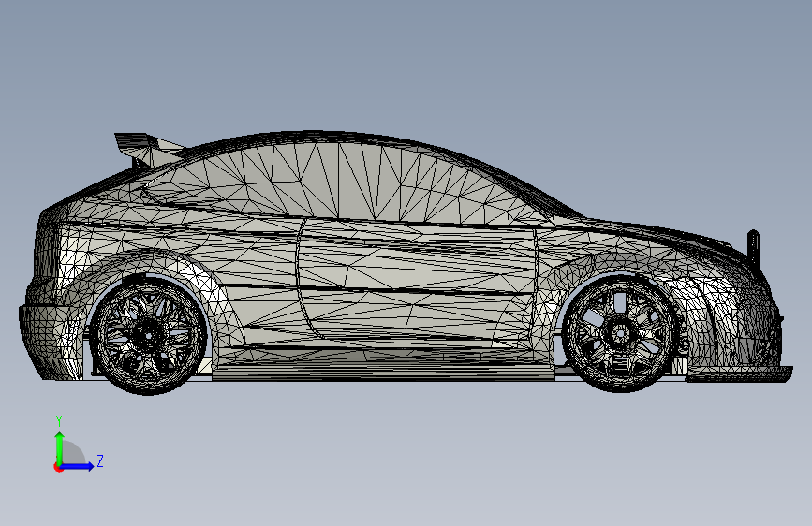
Task: Select the rear wheel of the car
Action: [148, 335]
